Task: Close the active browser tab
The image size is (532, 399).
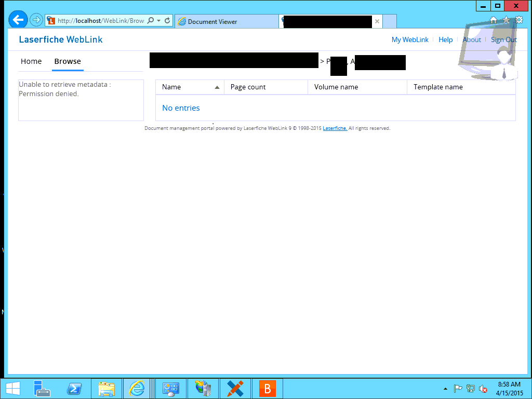Action: (377, 21)
